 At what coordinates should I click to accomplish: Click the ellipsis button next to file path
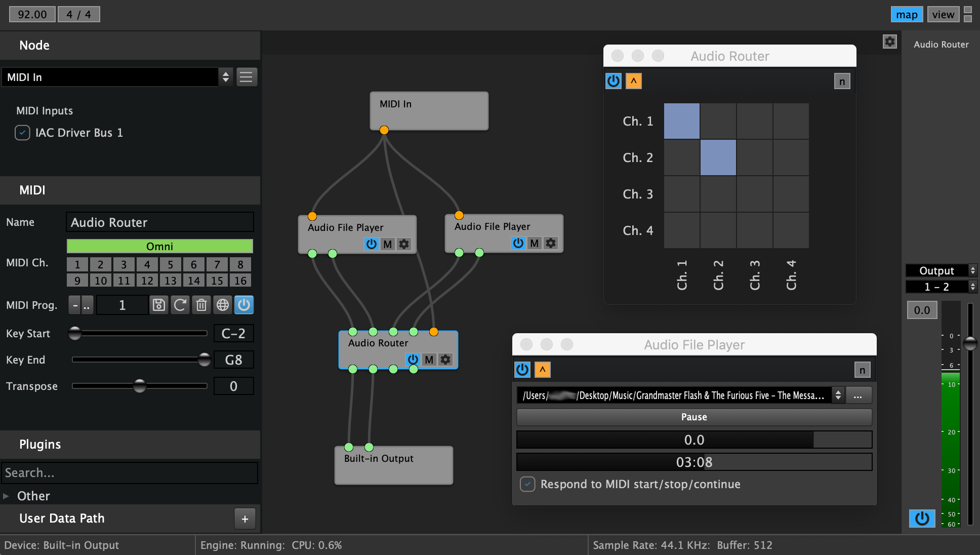pyautogui.click(x=858, y=395)
